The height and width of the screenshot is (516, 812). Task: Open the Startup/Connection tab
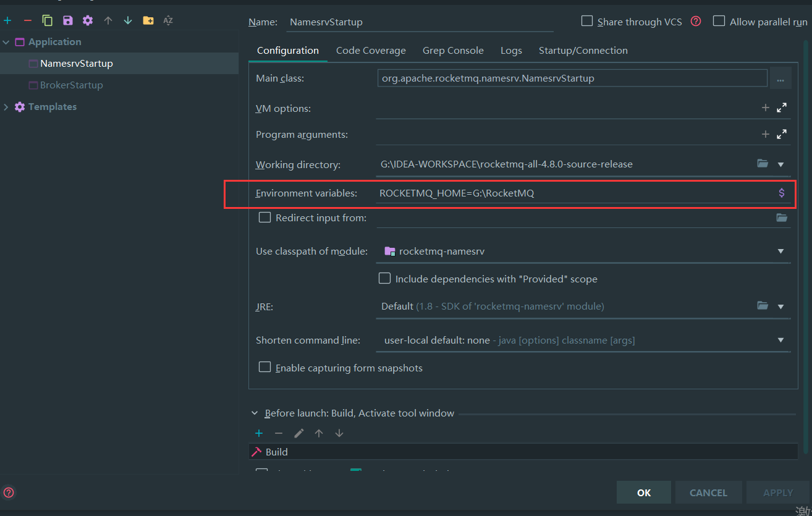pyautogui.click(x=583, y=51)
